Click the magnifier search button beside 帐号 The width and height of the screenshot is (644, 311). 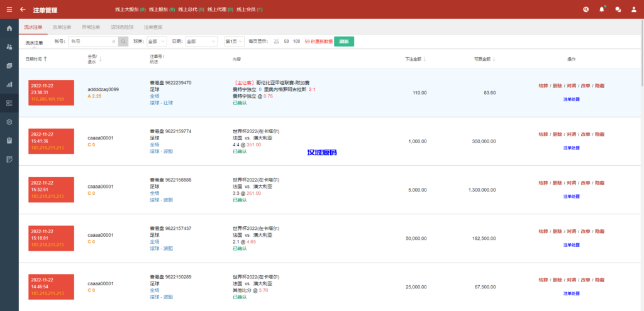pyautogui.click(x=123, y=41)
